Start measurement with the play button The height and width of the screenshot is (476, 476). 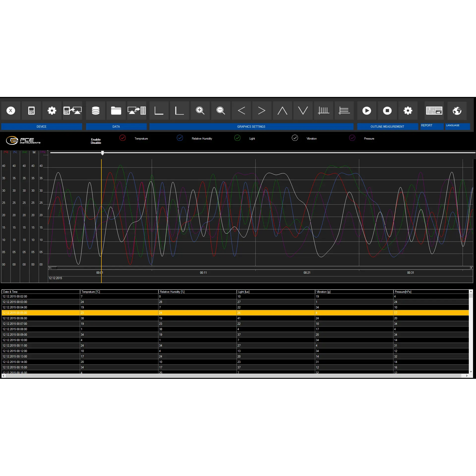point(367,111)
